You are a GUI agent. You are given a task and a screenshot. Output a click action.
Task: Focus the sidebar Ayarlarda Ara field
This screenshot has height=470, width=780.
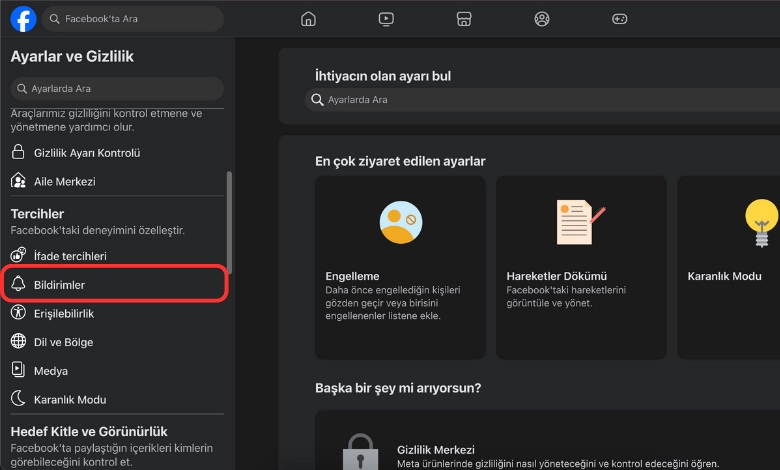click(117, 89)
